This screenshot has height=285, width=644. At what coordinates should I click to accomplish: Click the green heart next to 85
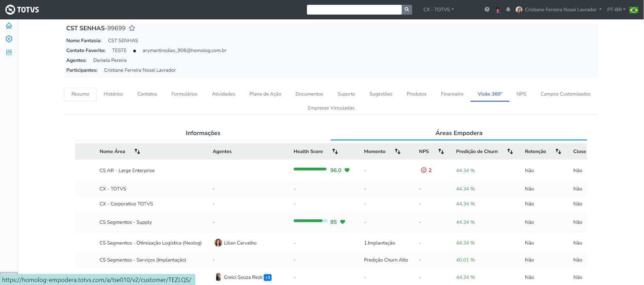pyautogui.click(x=343, y=222)
